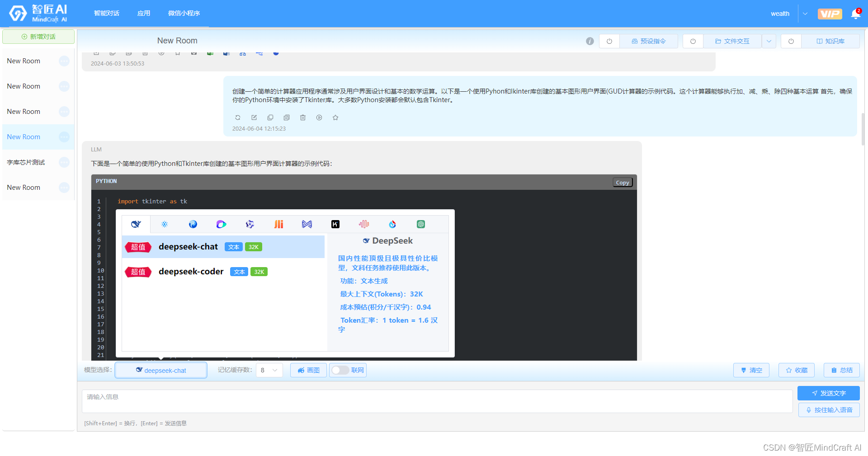Screen dimensions: 868x456
Task: Open chat bubble icon for 字库芯片测试 room
Action: pyautogui.click(x=64, y=162)
